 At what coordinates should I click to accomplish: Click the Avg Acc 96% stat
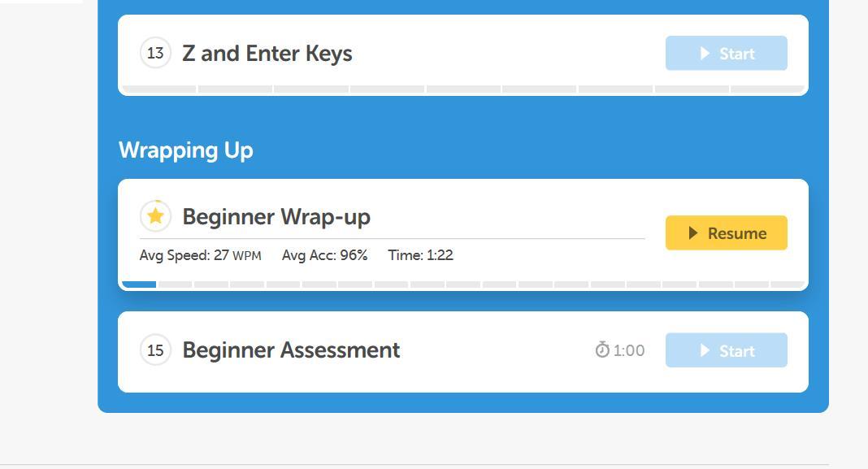[x=324, y=255]
